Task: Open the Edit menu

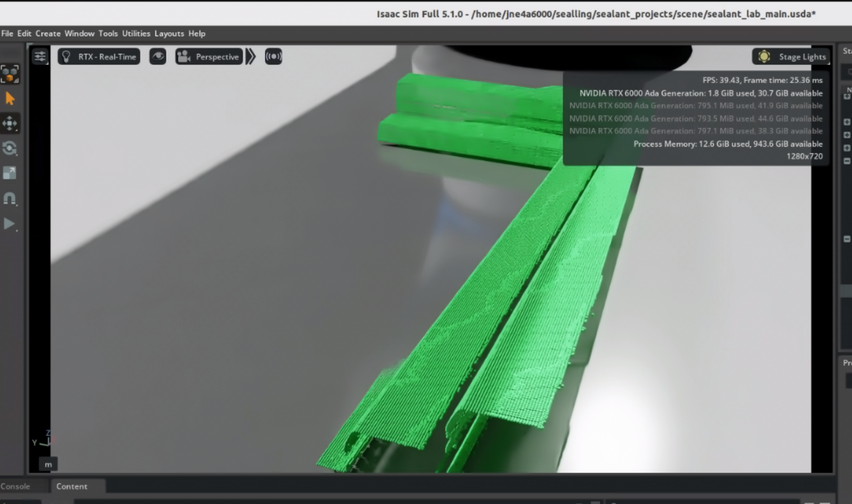Action: [x=24, y=33]
